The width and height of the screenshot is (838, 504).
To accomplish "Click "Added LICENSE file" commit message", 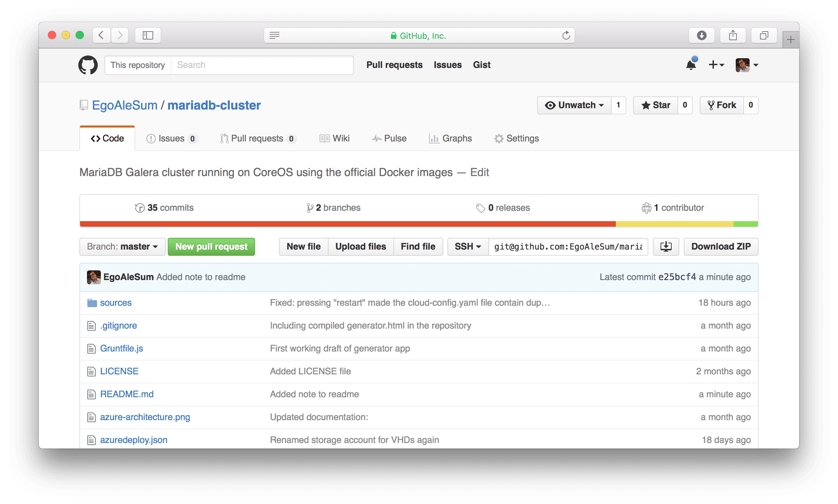I will pyautogui.click(x=310, y=371).
